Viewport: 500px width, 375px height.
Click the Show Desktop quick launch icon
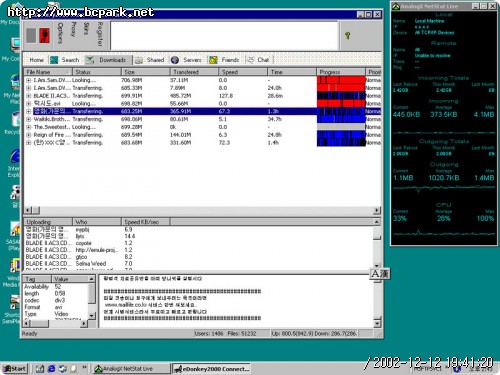coord(40,369)
